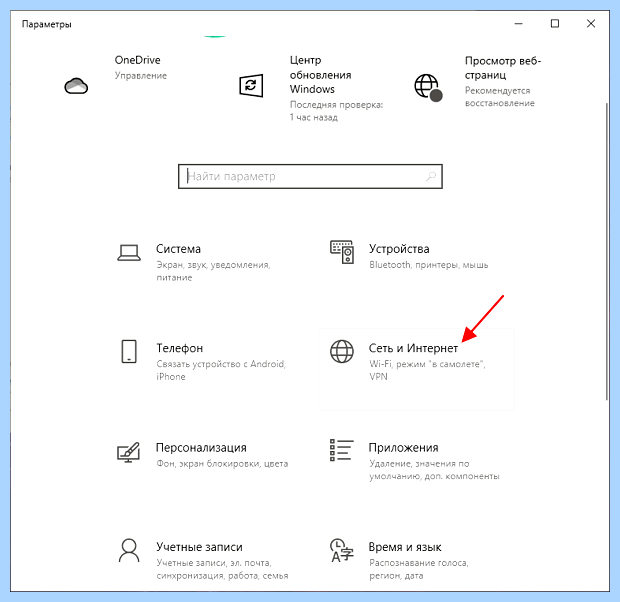This screenshot has height=602, width=620.
Task: Click the Система laptop icon
Action: [x=129, y=253]
